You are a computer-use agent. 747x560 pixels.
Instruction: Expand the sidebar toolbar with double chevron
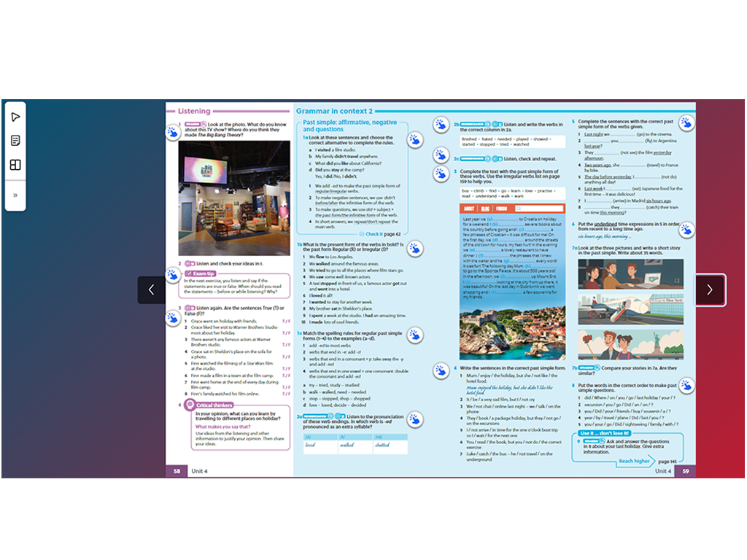coord(15,195)
